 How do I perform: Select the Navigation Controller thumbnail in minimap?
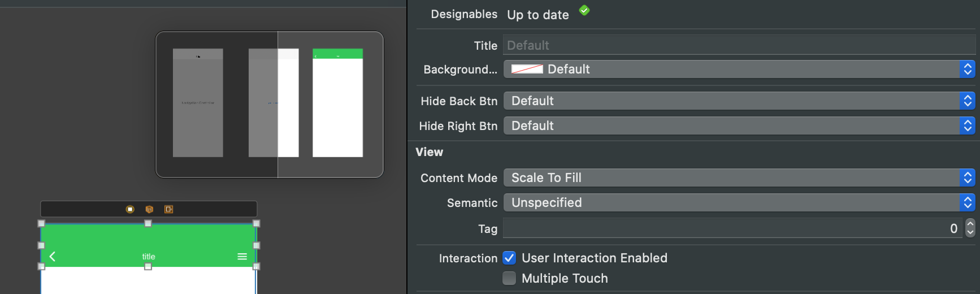pyautogui.click(x=198, y=103)
